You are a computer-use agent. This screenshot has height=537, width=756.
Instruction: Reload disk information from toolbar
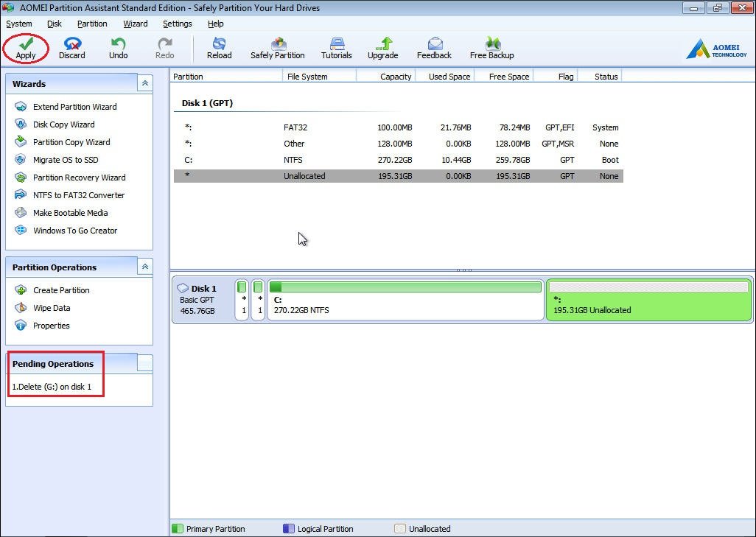click(x=219, y=43)
